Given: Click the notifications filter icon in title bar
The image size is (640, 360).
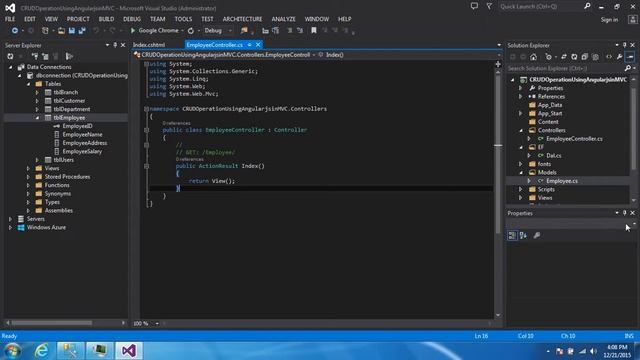Looking at the screenshot, I should coord(489,6).
